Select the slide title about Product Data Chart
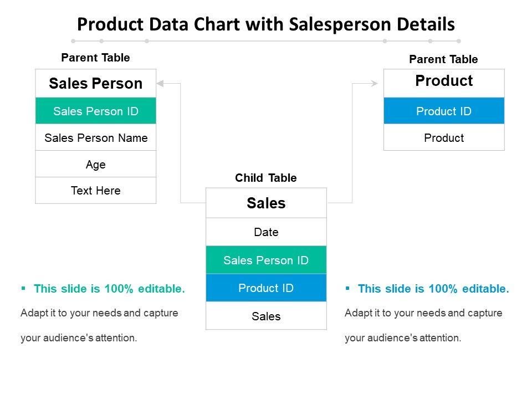532x399 pixels. [266, 24]
